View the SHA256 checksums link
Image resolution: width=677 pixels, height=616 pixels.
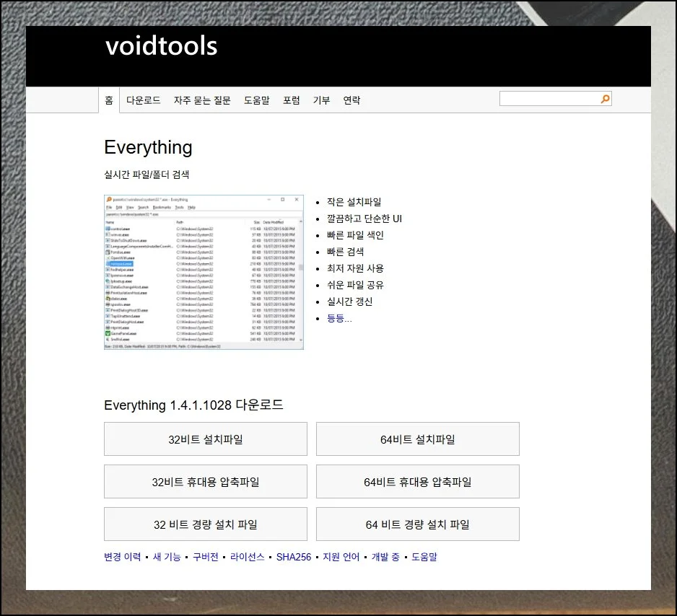tap(294, 557)
